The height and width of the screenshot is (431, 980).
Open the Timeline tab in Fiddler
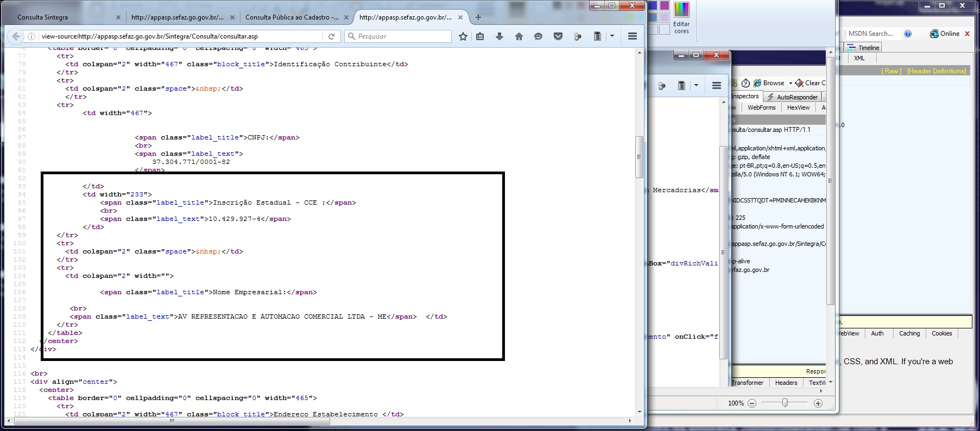coord(863,48)
